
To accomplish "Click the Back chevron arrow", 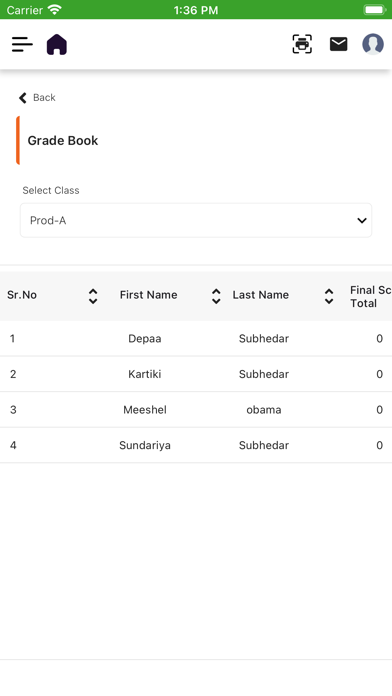I will click(23, 98).
